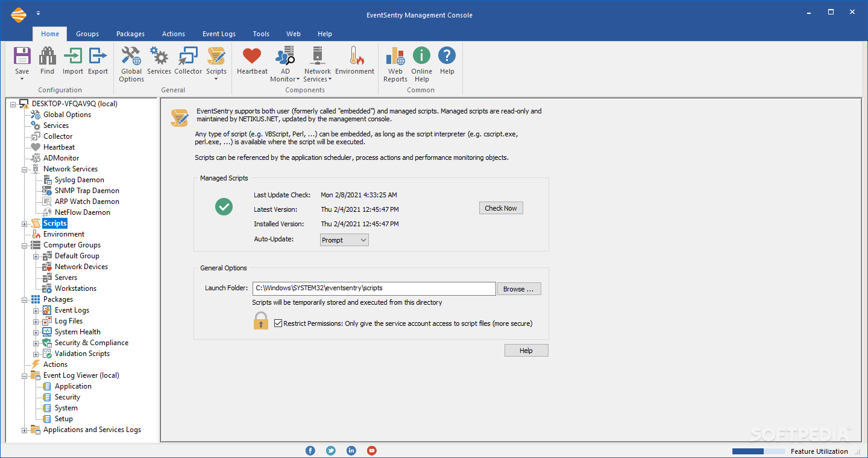The image size is (868, 458).
Task: Select Syslog Daemon in the tree
Action: click(x=80, y=180)
